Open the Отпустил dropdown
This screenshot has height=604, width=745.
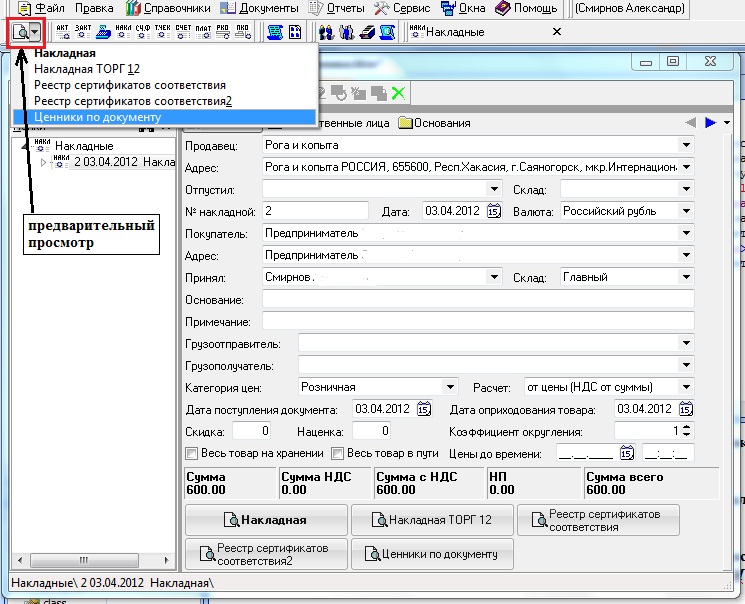click(494, 189)
